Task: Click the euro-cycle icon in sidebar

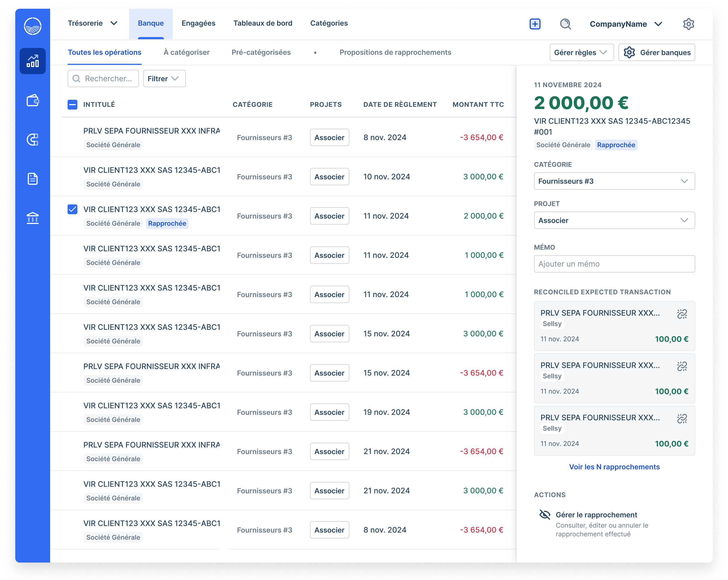Action: 32,140
